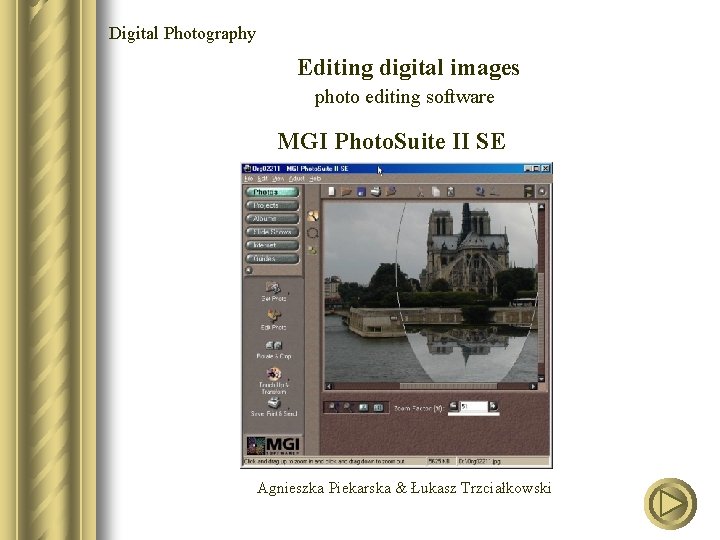Click the round button at the toolbar's far right
Viewport: 720px width, 540px height.
542,191
